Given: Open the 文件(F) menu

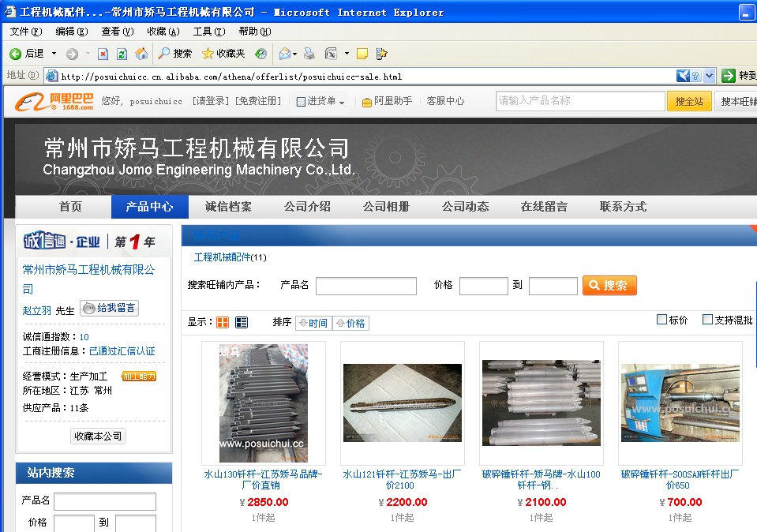Looking at the screenshot, I should (26, 32).
